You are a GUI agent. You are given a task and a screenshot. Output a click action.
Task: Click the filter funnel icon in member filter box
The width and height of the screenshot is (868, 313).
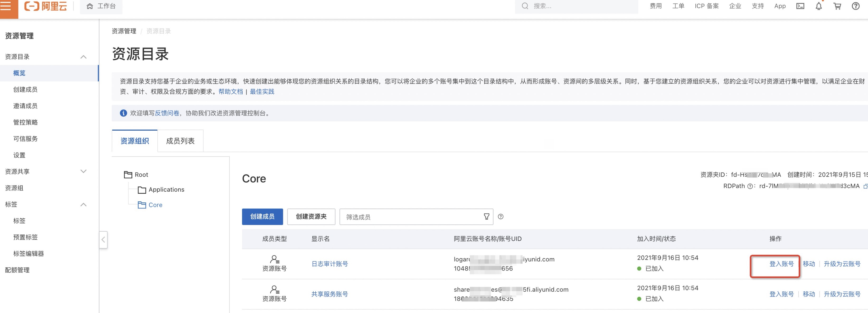pos(486,217)
